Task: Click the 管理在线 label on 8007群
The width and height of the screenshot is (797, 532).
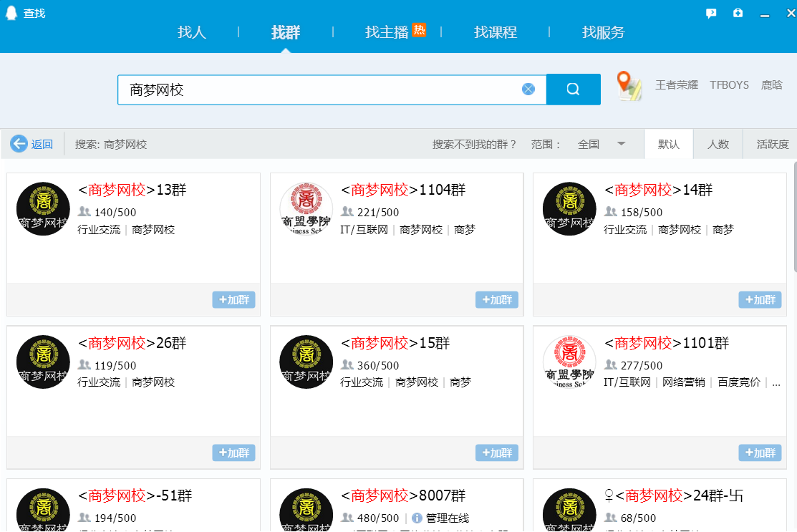Action: 448,518
